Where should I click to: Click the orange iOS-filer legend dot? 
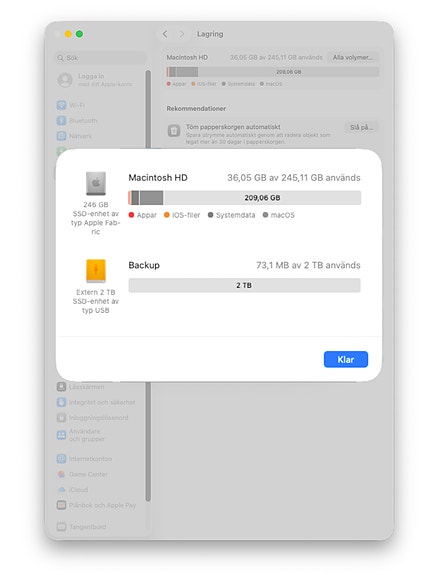tap(167, 215)
